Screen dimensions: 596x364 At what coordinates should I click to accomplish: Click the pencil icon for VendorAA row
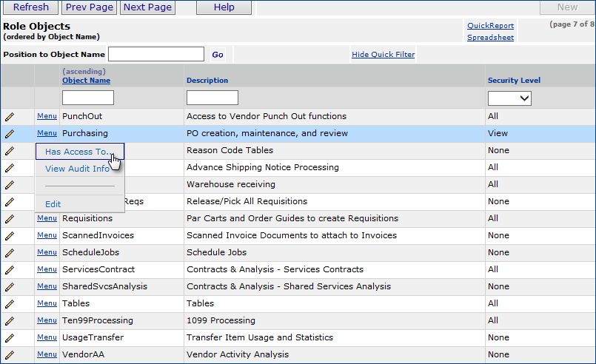pos(10,355)
